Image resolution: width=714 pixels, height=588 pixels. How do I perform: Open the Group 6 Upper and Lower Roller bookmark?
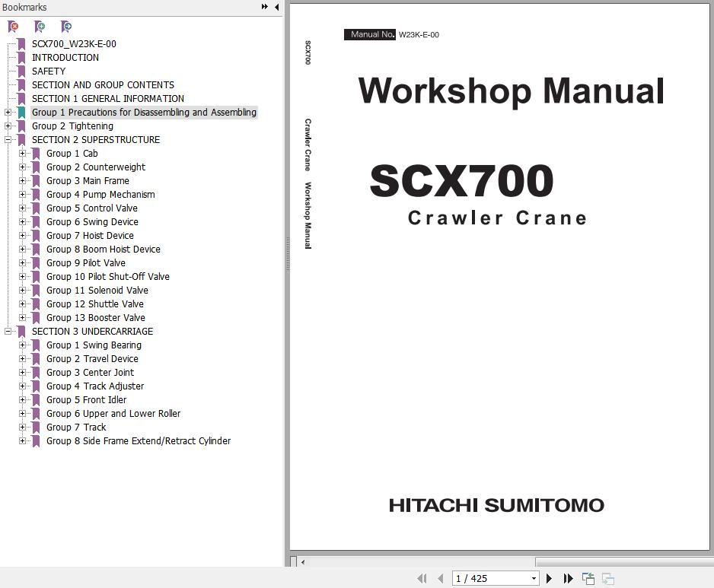[x=113, y=414]
